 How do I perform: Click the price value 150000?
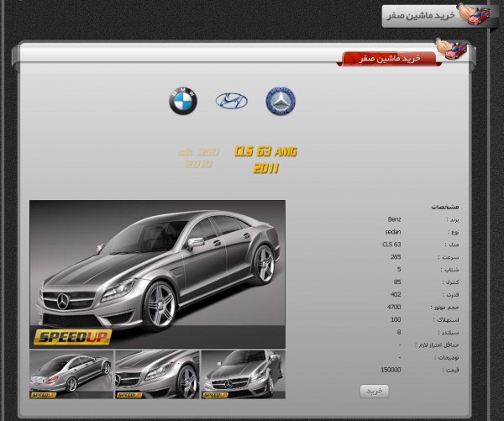[x=391, y=370]
